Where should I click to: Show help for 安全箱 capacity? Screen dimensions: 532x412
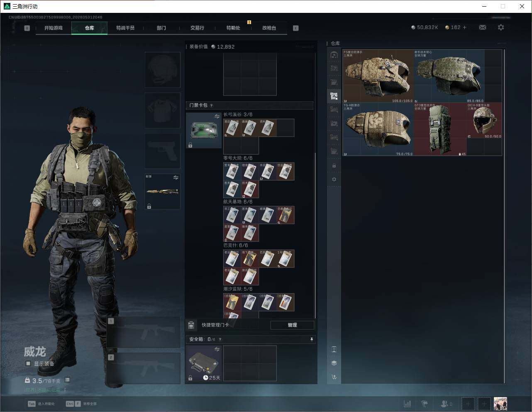click(220, 339)
